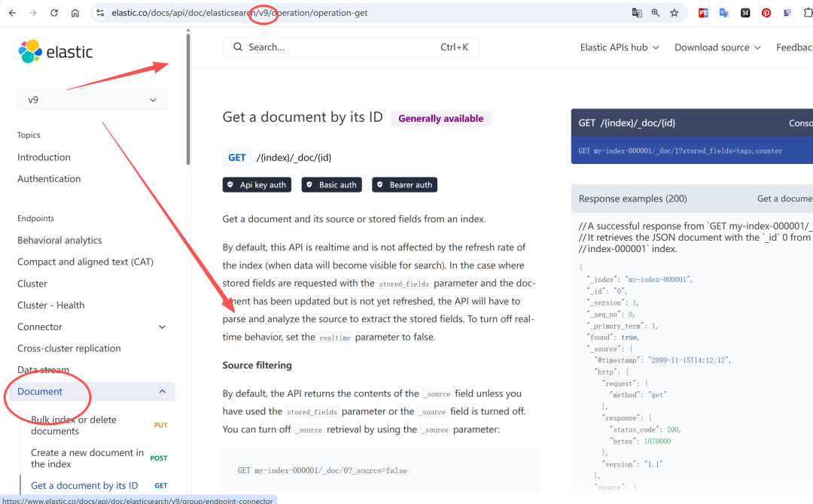
Task: Click the browser address bar URL
Action: click(239, 13)
